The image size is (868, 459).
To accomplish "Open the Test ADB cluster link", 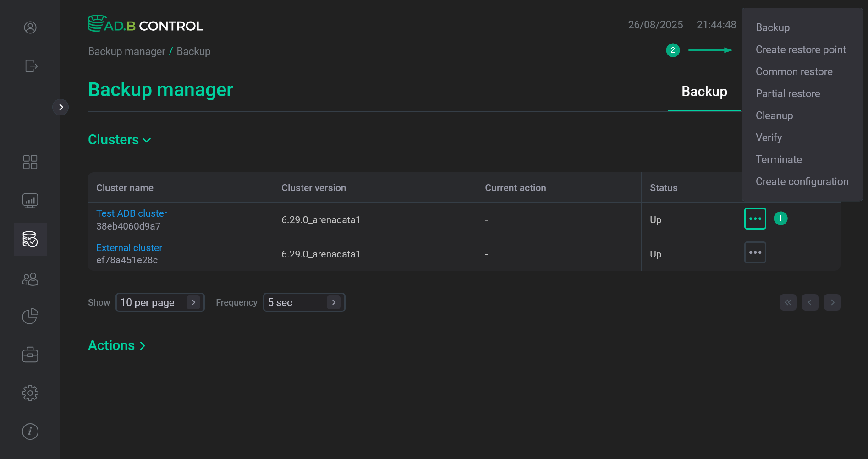I will click(x=132, y=213).
